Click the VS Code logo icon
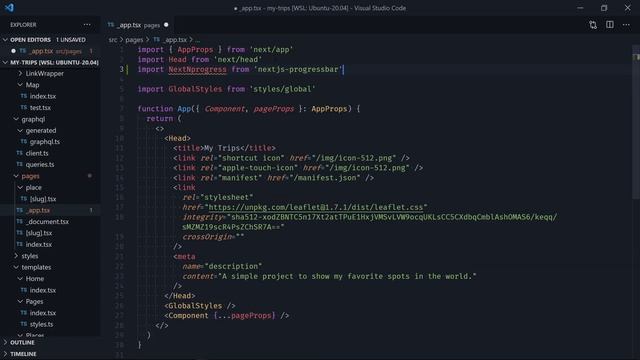Viewport: 640px width, 360px height. point(9,7)
